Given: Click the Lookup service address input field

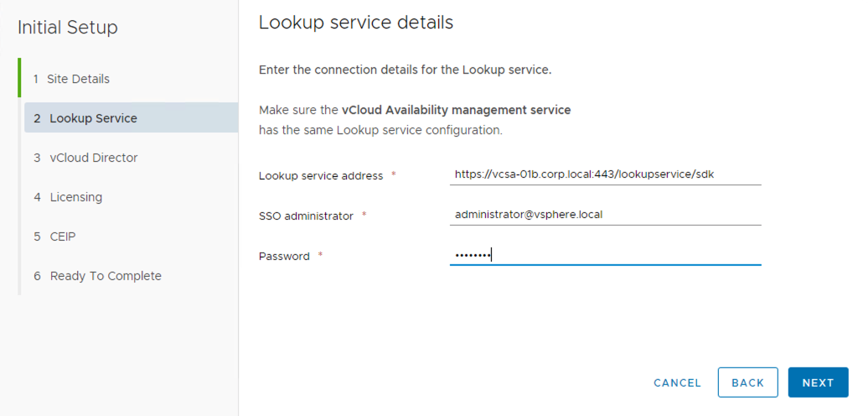Looking at the screenshot, I should pos(605,174).
